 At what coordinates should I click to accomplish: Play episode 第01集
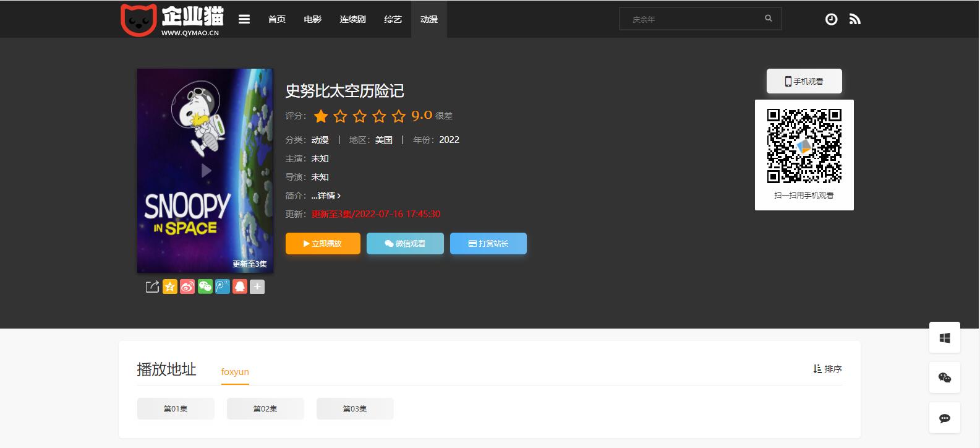tap(176, 409)
